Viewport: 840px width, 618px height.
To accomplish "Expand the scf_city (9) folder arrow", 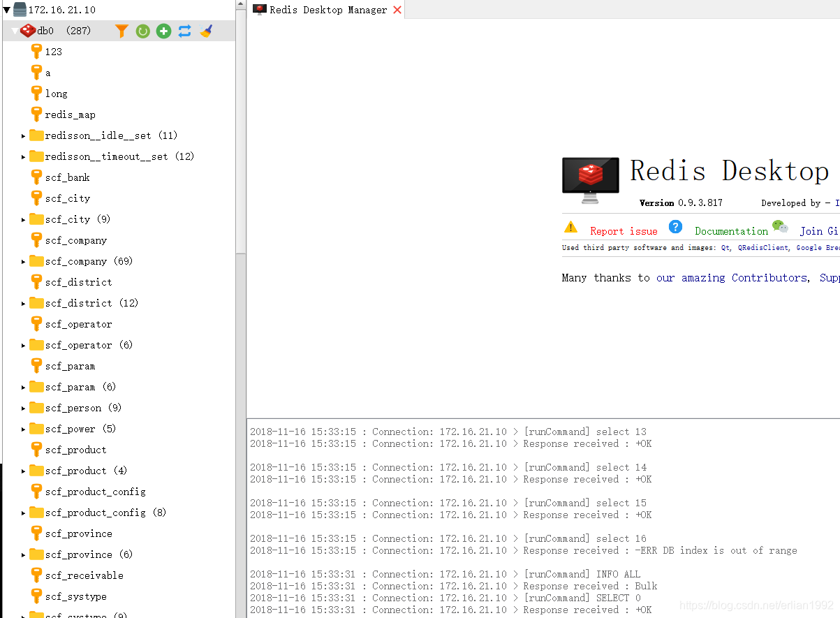I will (x=23, y=219).
